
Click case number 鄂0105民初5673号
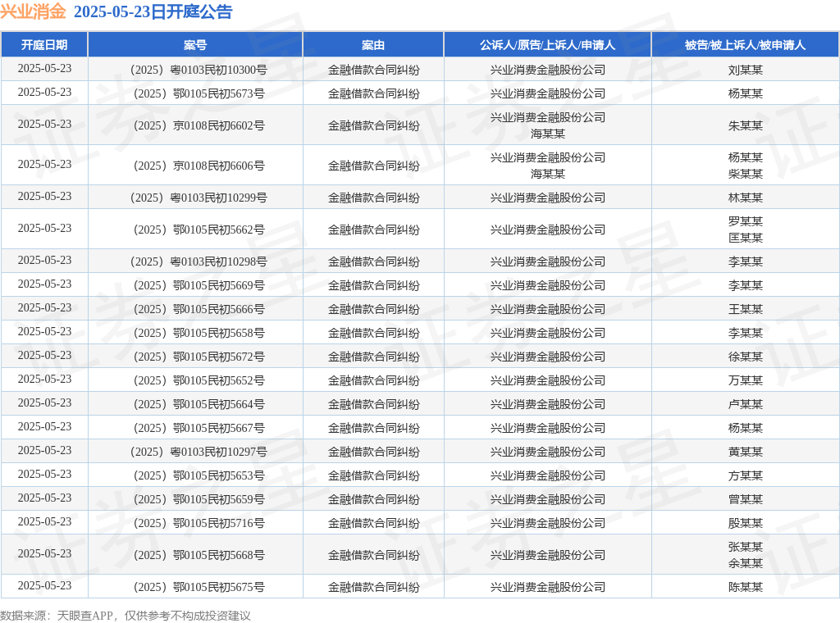tap(199, 93)
